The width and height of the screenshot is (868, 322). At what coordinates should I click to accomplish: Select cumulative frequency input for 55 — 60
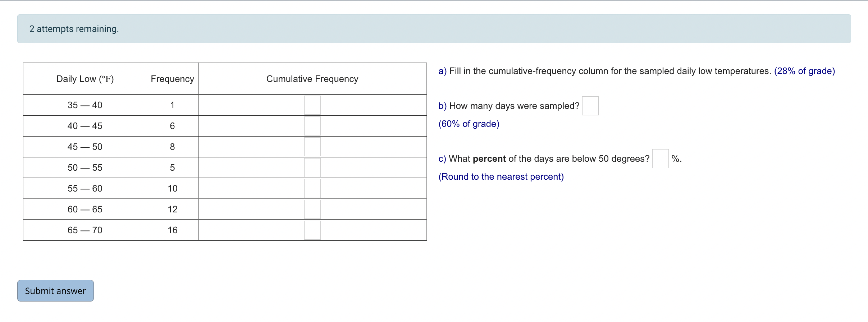click(x=312, y=188)
